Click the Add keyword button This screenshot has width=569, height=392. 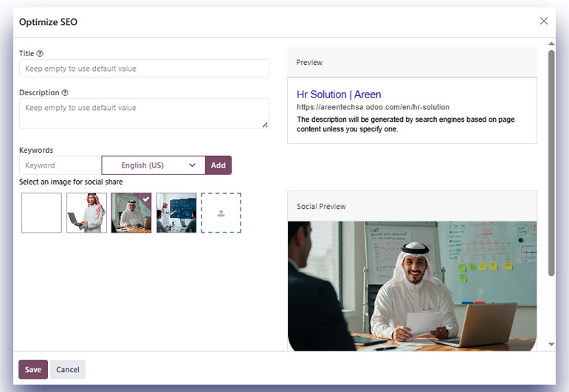tap(218, 165)
